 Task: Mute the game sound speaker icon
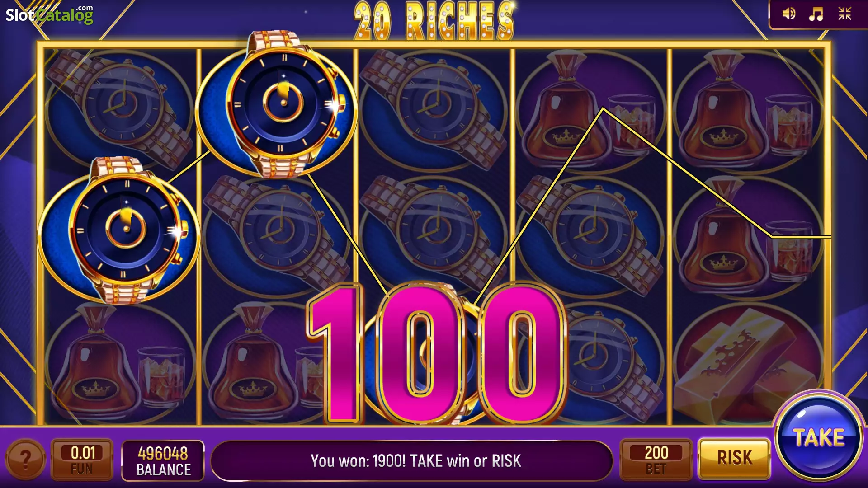[x=789, y=14]
